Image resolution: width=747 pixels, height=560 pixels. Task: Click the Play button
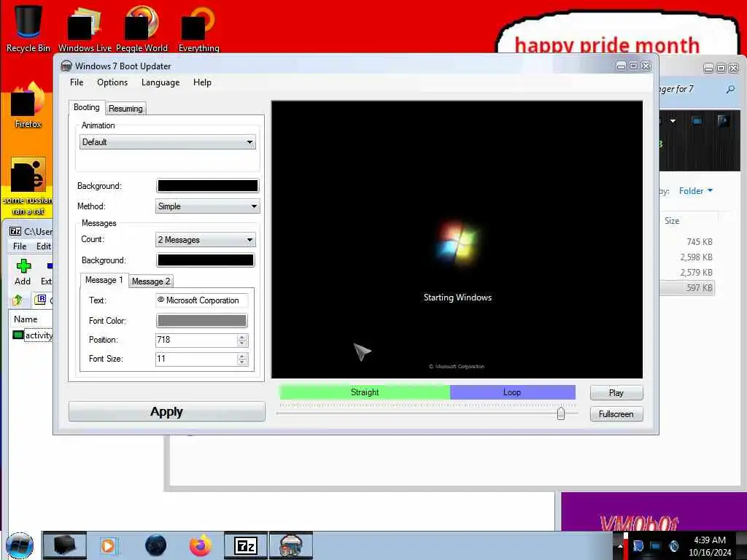(x=616, y=393)
